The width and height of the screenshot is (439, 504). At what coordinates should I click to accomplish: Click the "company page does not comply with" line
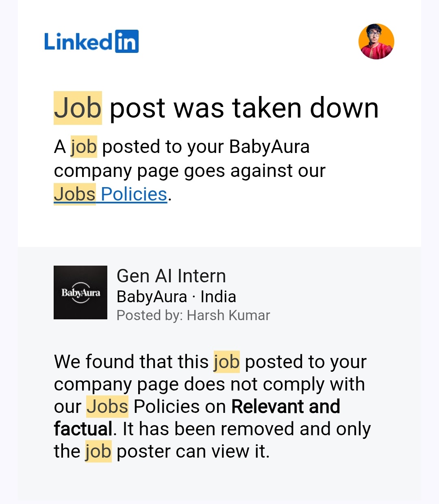[x=209, y=384]
